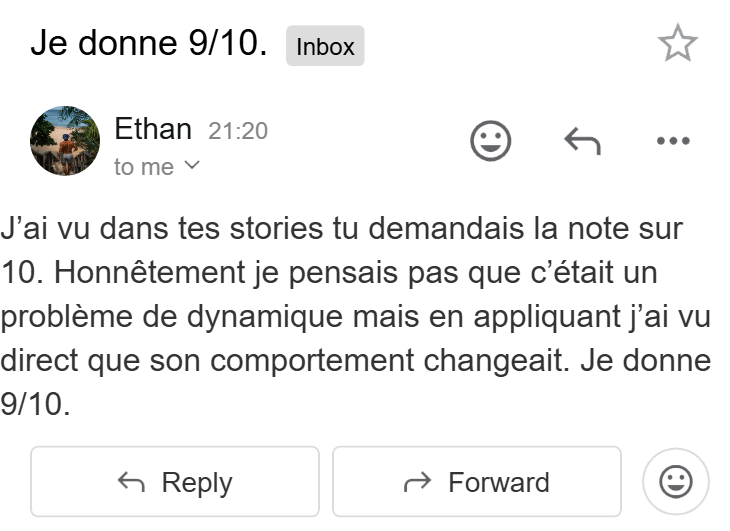Click the 21:20 timestamp

click(x=237, y=131)
